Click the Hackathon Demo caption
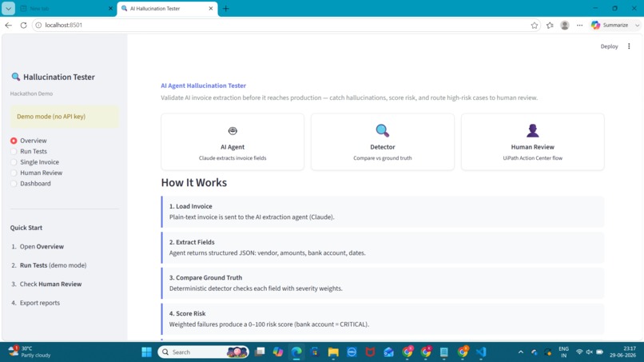Screen dimensions: 644x362 click(x=31, y=93)
